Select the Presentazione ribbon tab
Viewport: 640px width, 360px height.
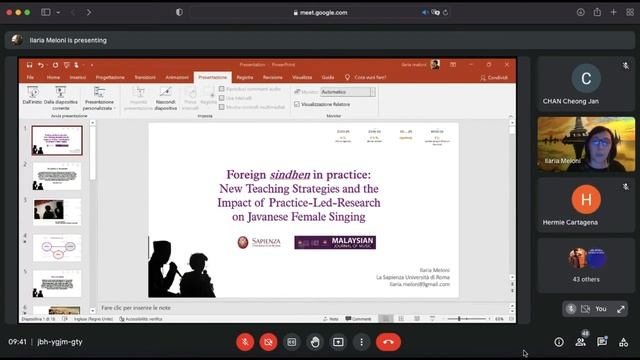(212, 77)
